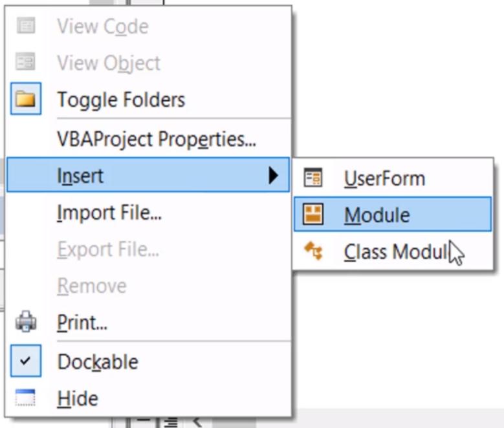
Task: Click the folder icon beside Toggle Folders
Action: [26, 100]
